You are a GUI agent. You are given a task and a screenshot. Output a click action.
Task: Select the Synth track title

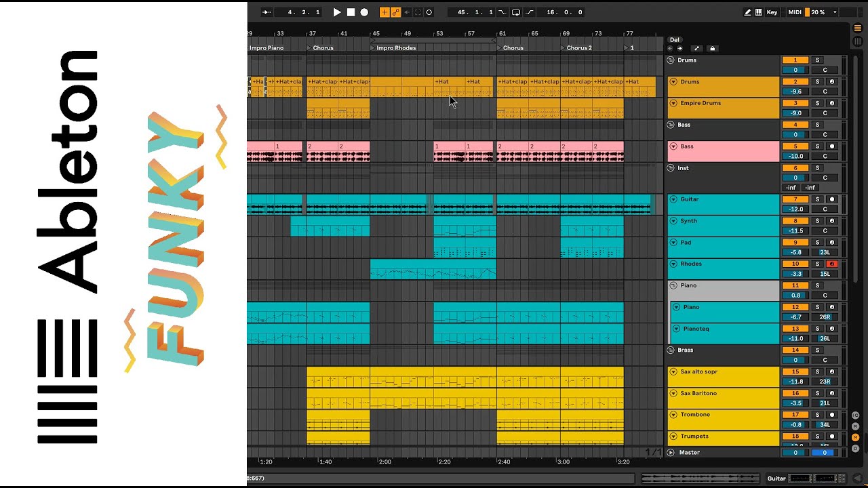[688, 221]
